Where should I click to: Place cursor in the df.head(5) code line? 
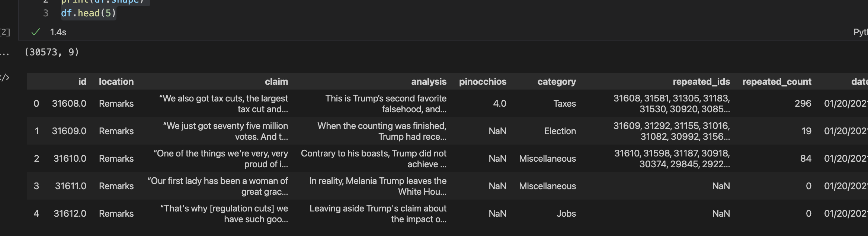89,13
